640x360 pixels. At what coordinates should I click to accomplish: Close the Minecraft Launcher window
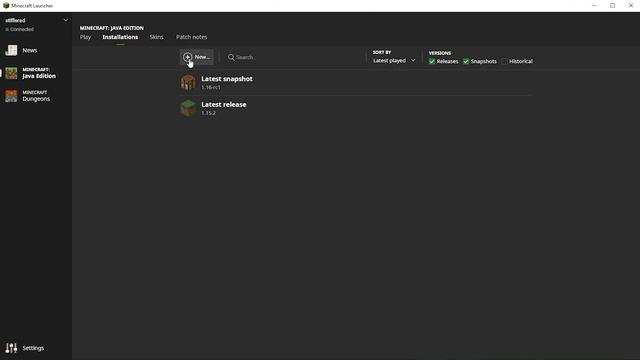[631, 6]
